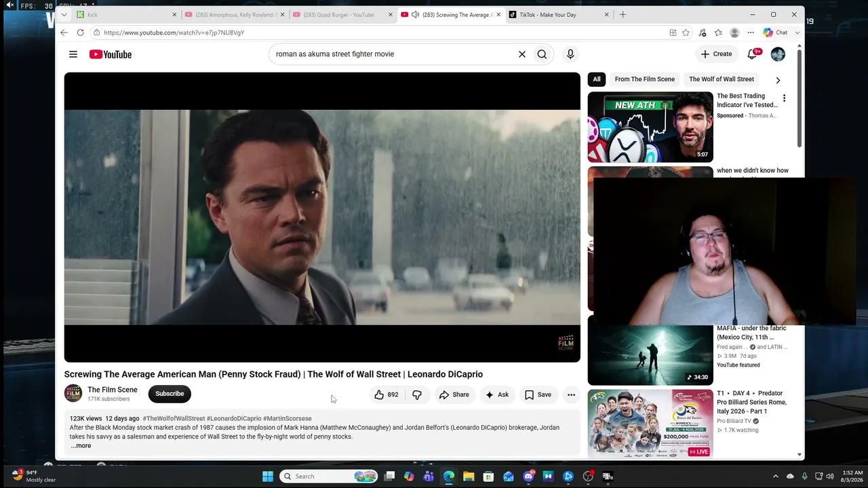Switch to the Kick tab

125,14
